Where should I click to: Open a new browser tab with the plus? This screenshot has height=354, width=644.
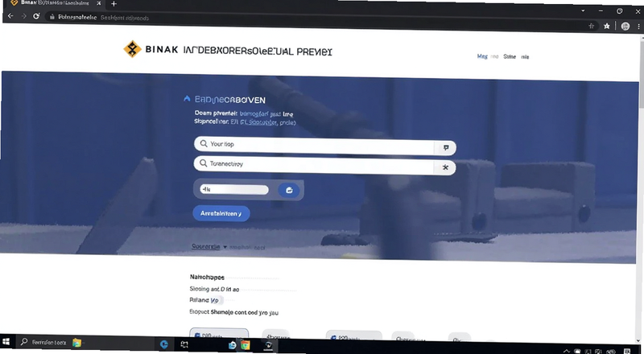click(114, 4)
